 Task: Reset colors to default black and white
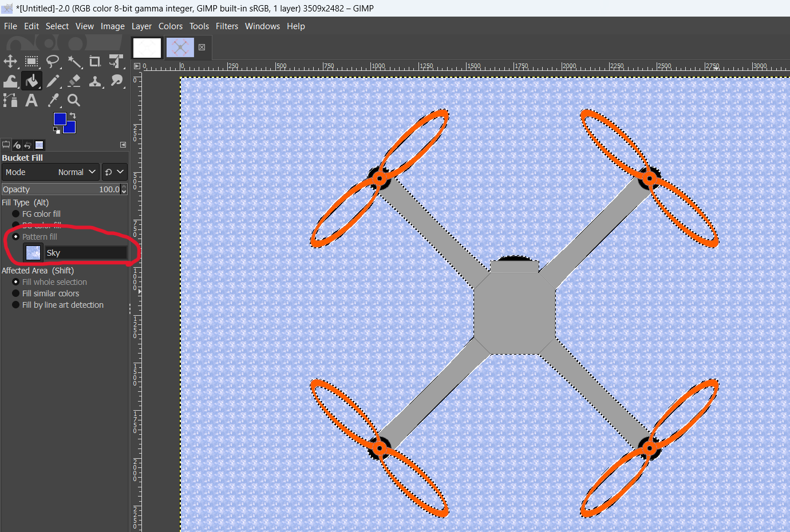(x=57, y=130)
